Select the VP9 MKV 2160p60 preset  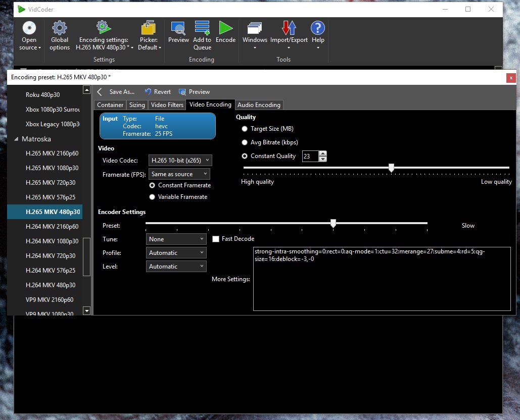point(50,300)
